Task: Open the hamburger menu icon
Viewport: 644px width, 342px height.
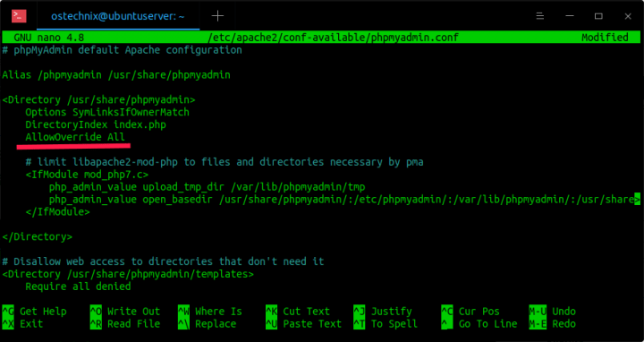Action: pyautogui.click(x=540, y=16)
